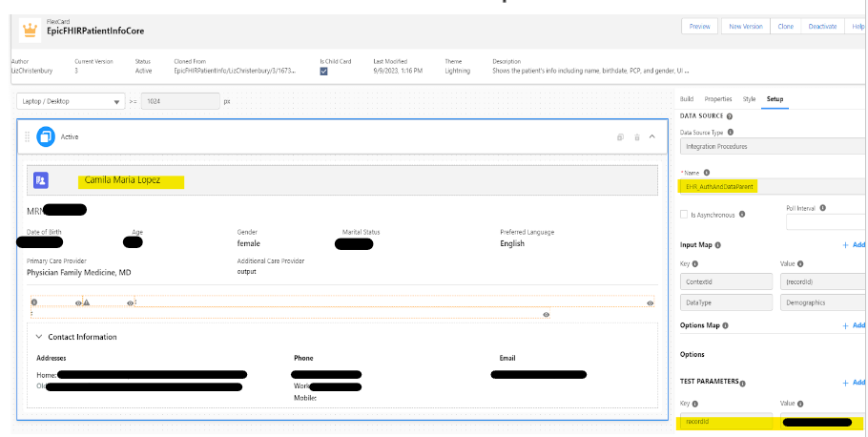Open Data Source Type Integration Procedures combobox
The height and width of the screenshot is (437, 868).
[774, 146]
